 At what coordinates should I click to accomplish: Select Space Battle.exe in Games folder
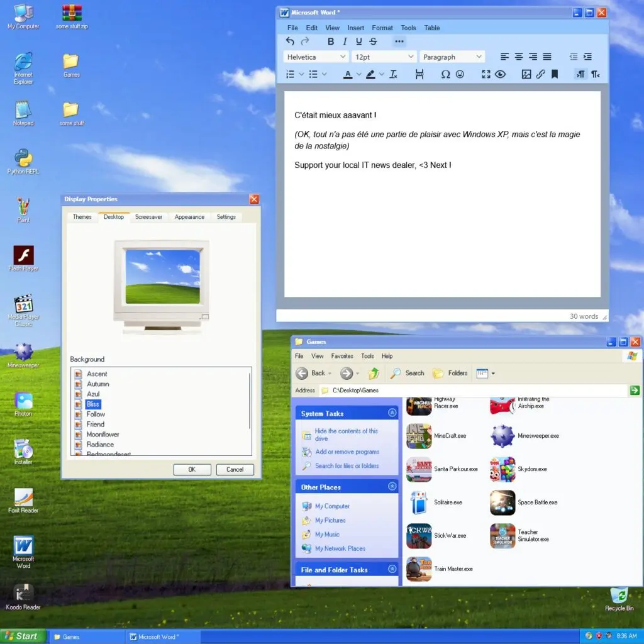tap(524, 502)
